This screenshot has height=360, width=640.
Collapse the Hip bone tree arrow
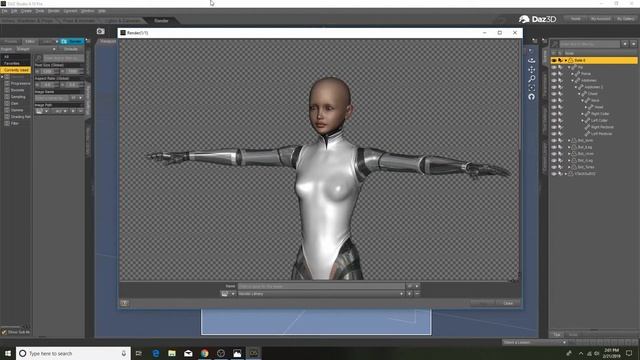(x=569, y=67)
